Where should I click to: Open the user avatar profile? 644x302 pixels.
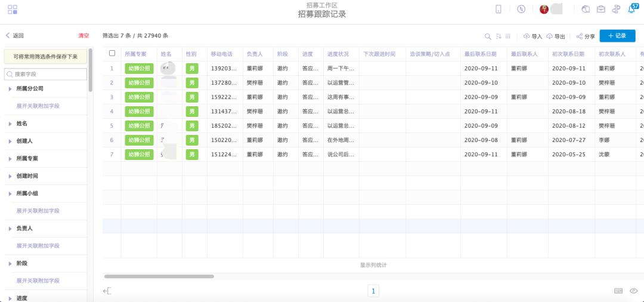(x=544, y=9)
